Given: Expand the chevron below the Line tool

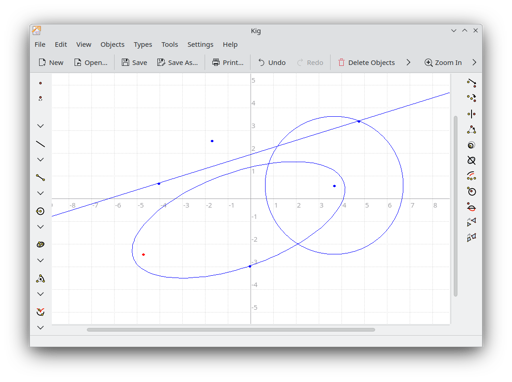Looking at the screenshot, I should (40, 160).
